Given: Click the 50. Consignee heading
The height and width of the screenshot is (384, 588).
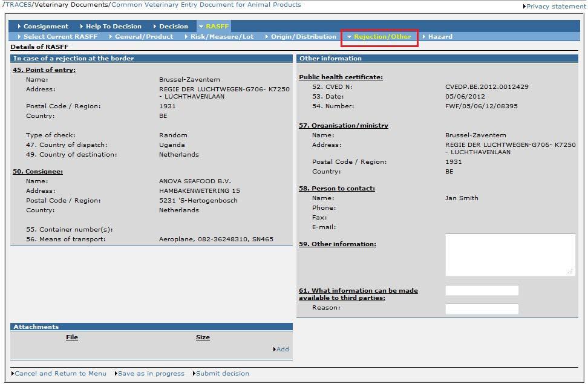Looking at the screenshot, I should [x=38, y=171].
